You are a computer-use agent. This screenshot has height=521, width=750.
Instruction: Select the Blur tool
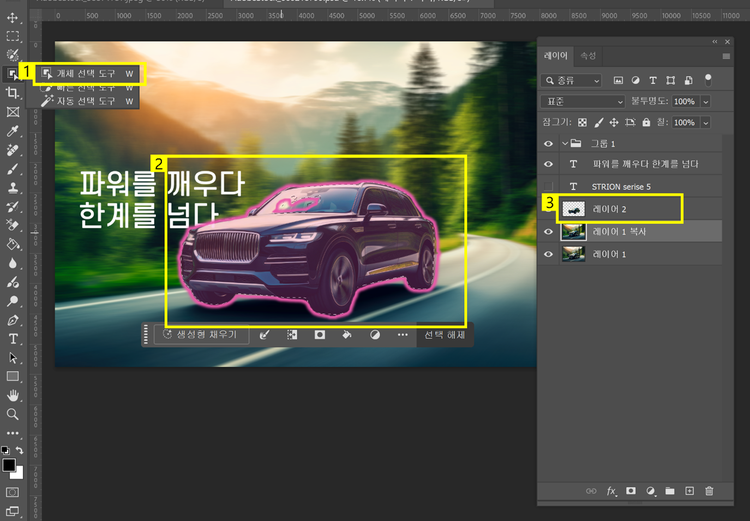click(12, 263)
